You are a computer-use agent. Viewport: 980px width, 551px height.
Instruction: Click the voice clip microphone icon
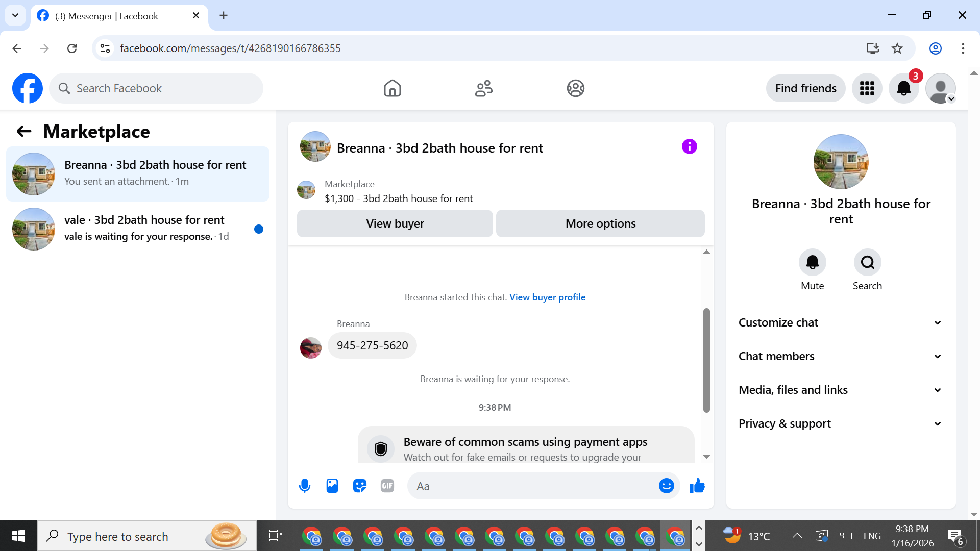tap(305, 486)
